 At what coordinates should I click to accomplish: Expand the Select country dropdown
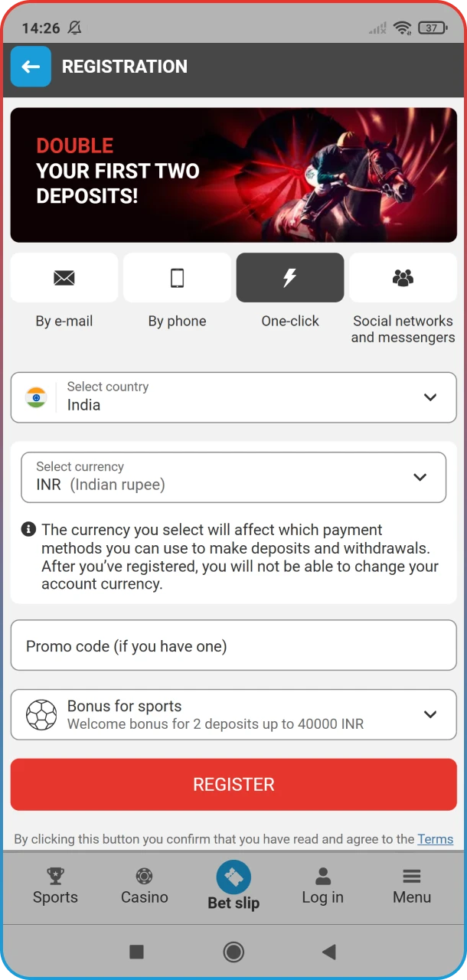pos(233,397)
